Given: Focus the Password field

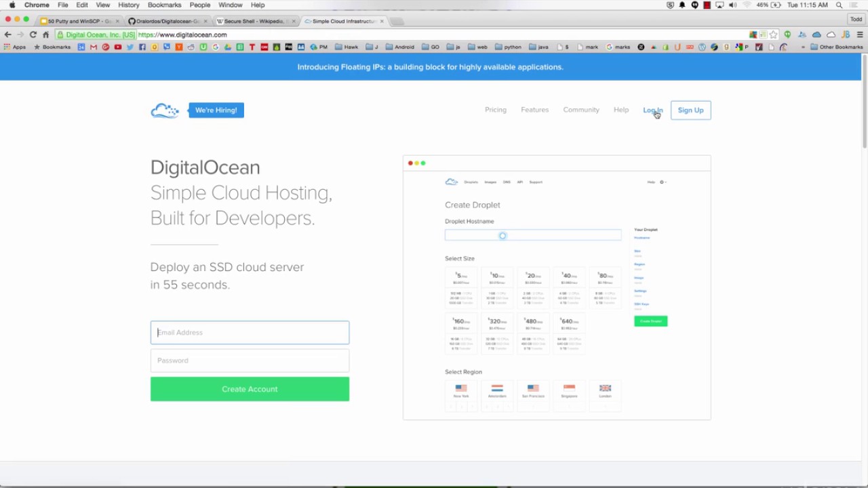Looking at the screenshot, I should coord(250,361).
